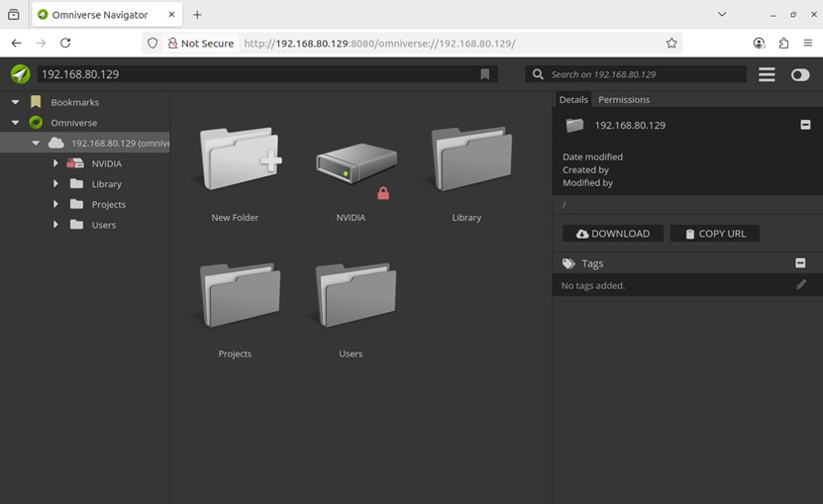Open the Projects folder thumbnail
The height and width of the screenshot is (504, 823).
[240, 295]
